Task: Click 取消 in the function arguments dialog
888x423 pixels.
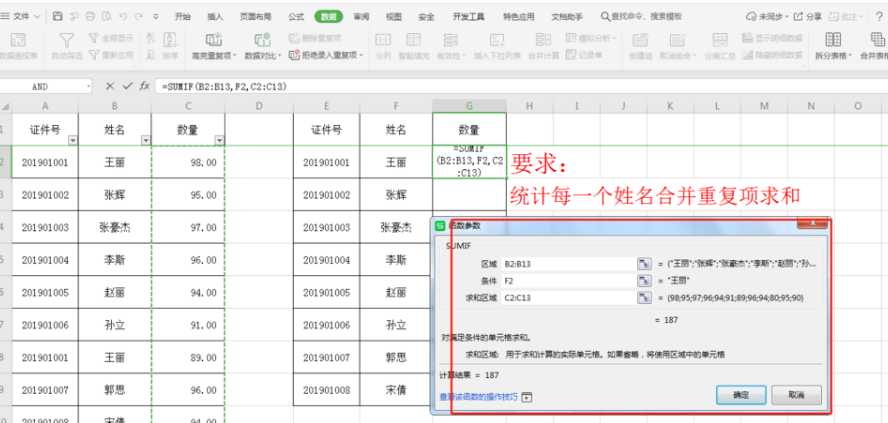Action: point(796,395)
